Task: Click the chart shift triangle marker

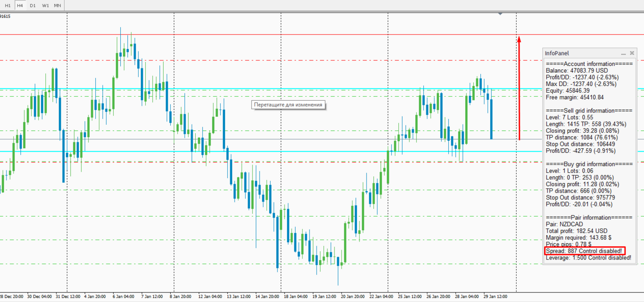Action: pos(500,14)
